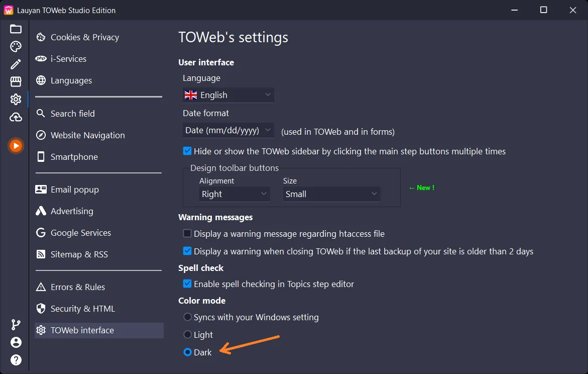
Task: Click the 'TOWeb's settings' heading
Action: [x=233, y=38]
